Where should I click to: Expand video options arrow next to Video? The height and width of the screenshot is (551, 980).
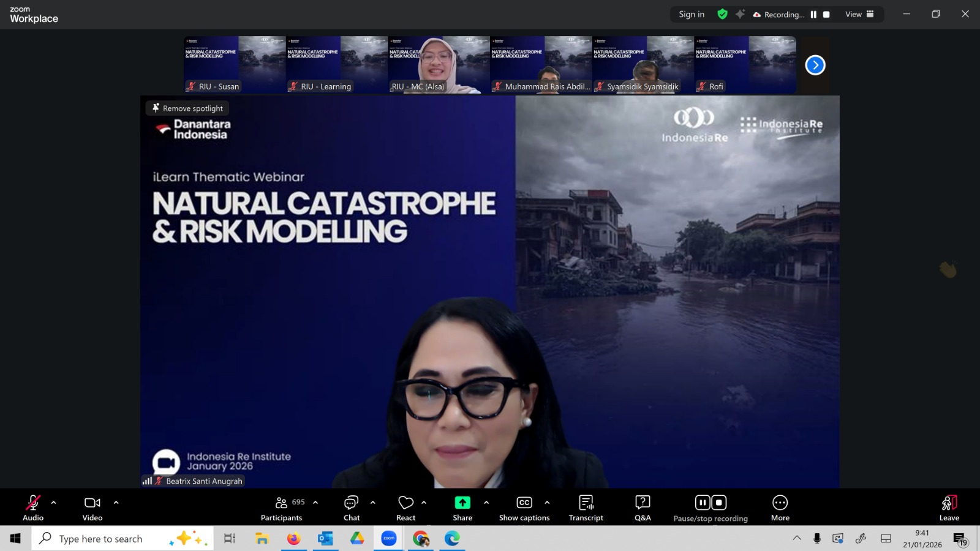[x=116, y=503]
